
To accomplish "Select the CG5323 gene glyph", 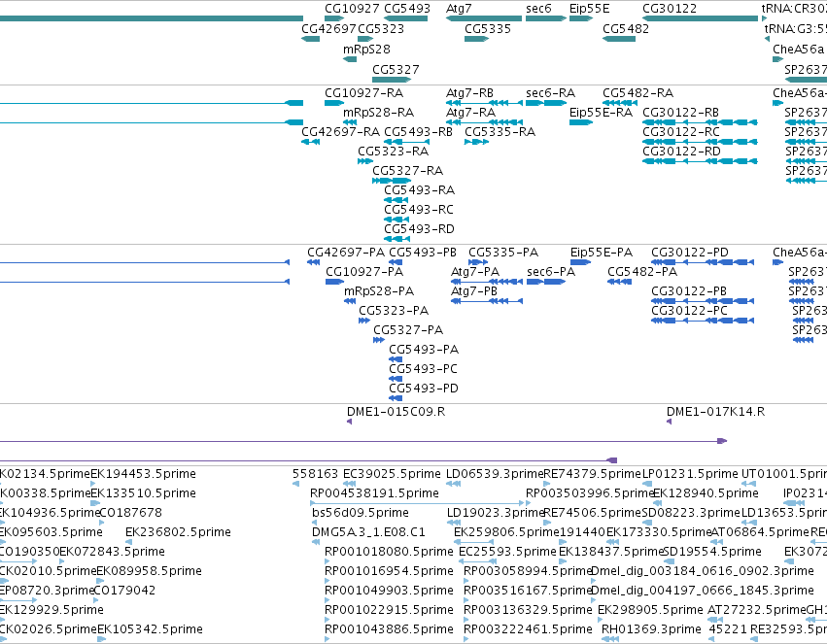I will click(365, 39).
